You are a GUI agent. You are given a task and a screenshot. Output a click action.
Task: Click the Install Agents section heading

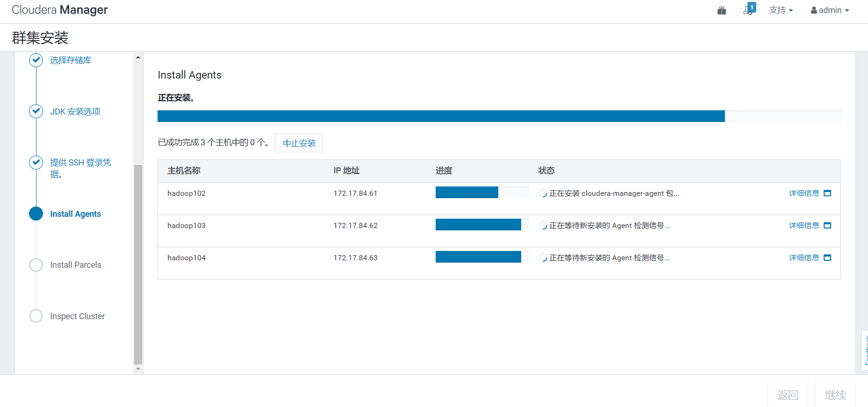tap(190, 75)
